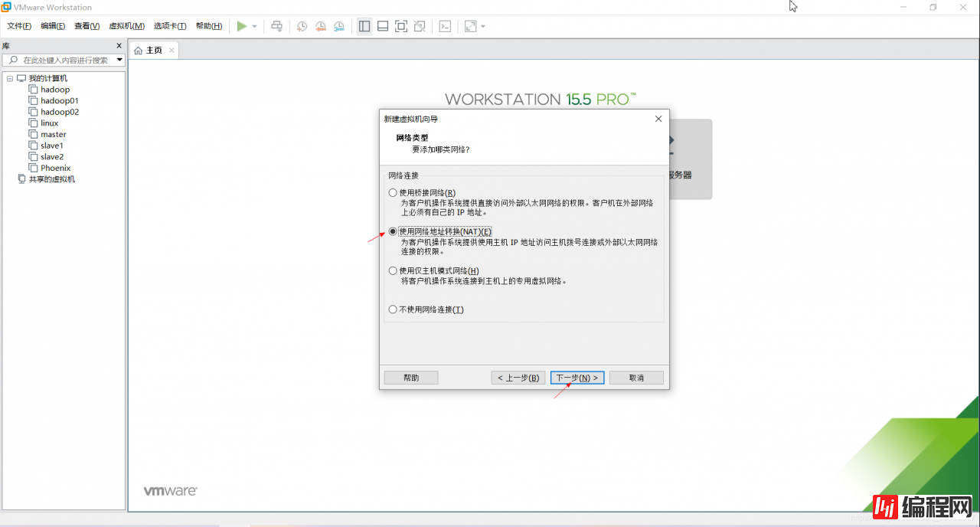Close the 主页 tab with its x
Screen dimensions: 980x527
pos(171,51)
